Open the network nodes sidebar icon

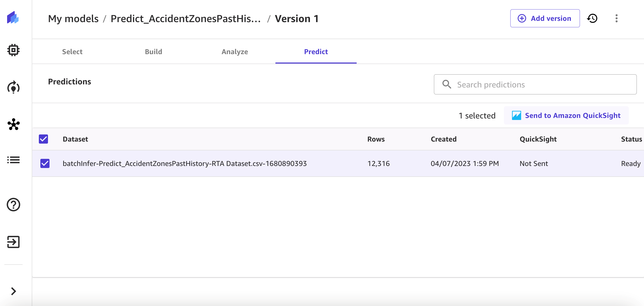pyautogui.click(x=13, y=125)
